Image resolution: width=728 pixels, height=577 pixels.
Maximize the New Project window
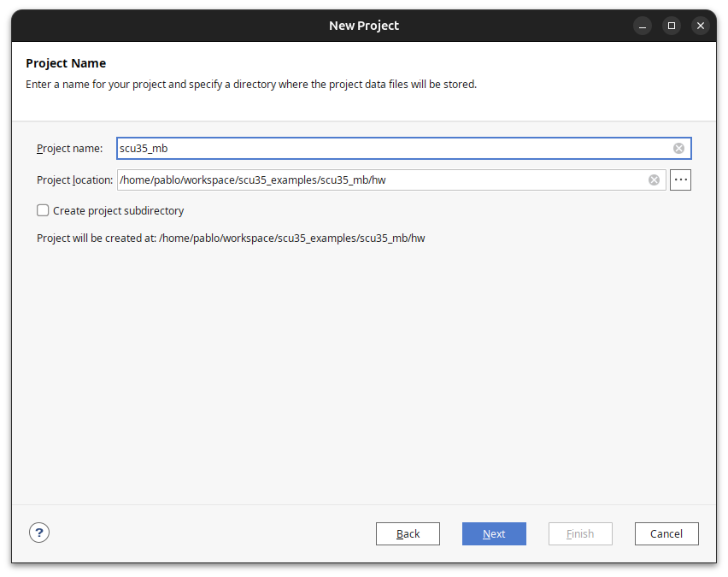tap(671, 26)
